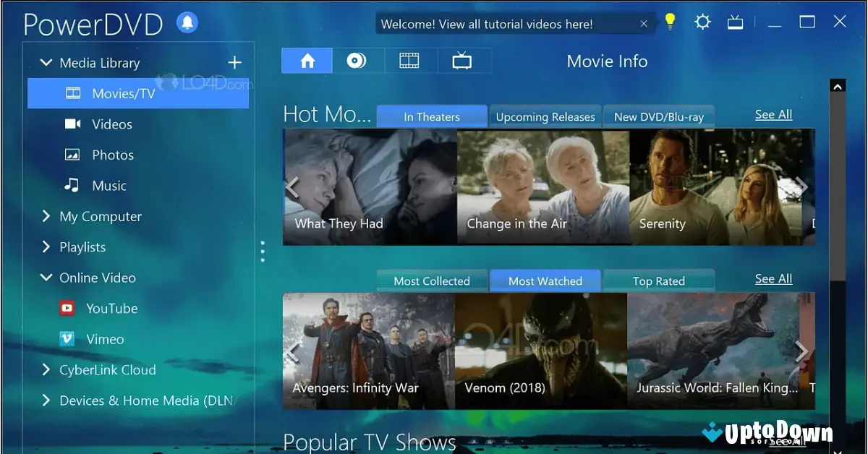Collapse the Media Library section
Screen dimensions: 868x454
click(46, 62)
